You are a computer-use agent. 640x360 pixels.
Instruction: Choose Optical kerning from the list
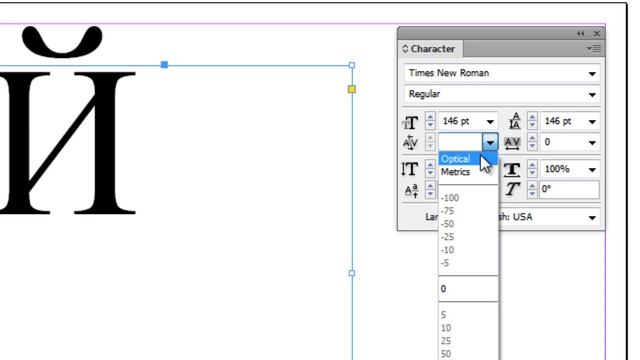click(x=468, y=159)
